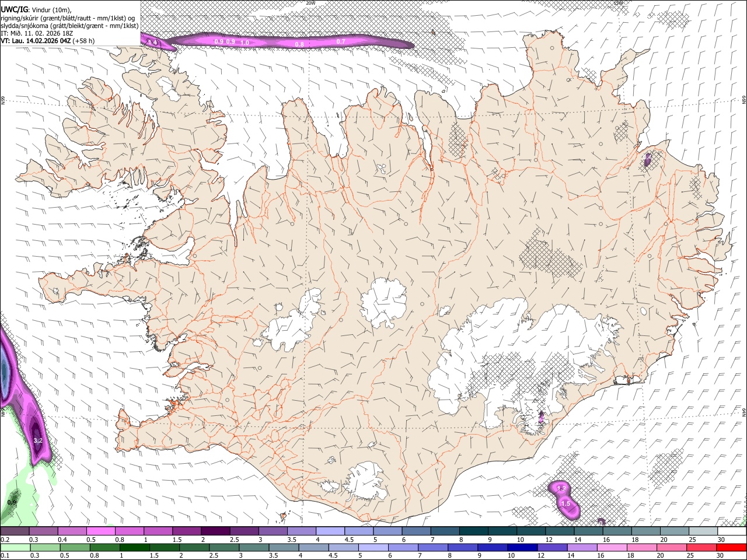Select the bright pink swatch right of 0.5, snow legend

[101, 531]
